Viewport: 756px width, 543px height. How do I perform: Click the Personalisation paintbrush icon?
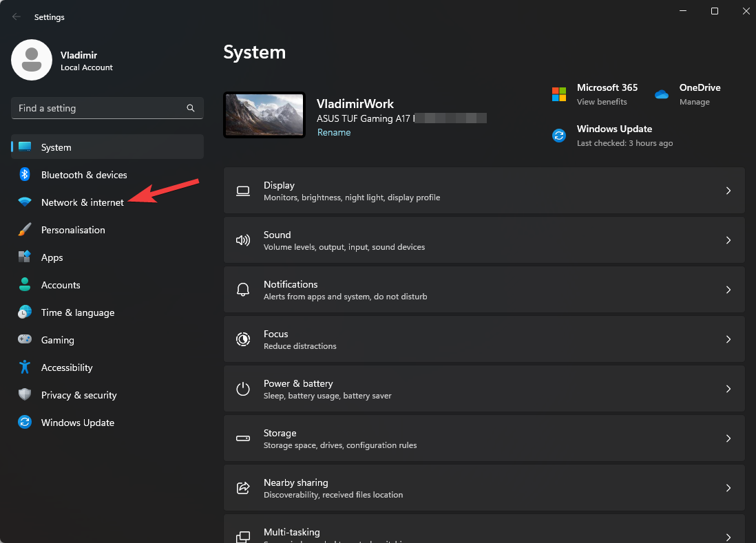tap(25, 230)
